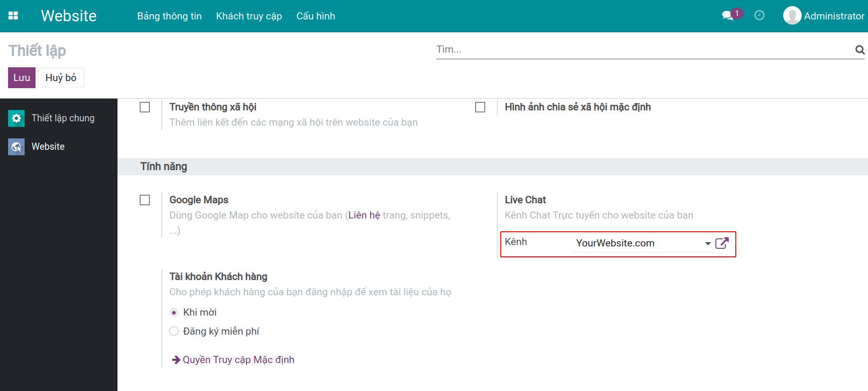Click the globe icon beside Website
The image size is (868, 391).
[17, 147]
